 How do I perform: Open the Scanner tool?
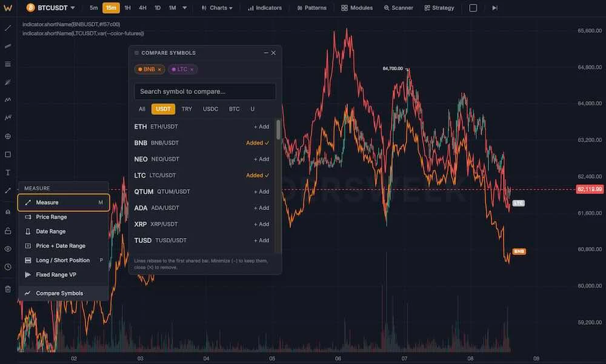[x=399, y=8]
